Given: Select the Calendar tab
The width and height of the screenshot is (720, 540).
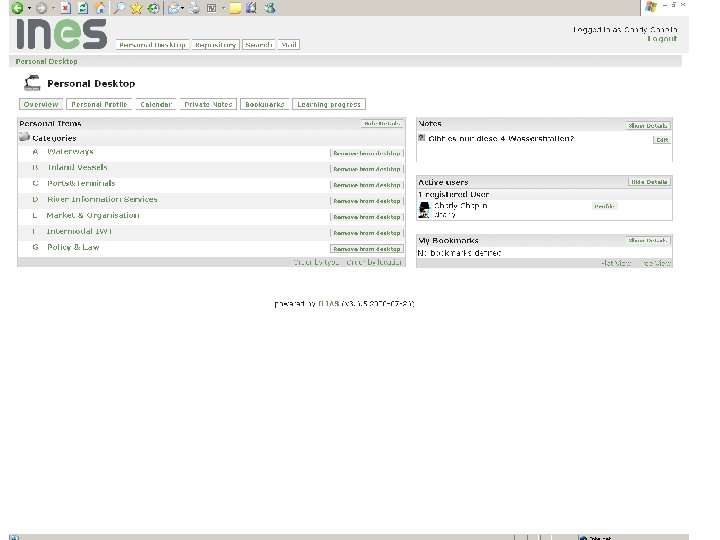Looking at the screenshot, I should coord(156,104).
